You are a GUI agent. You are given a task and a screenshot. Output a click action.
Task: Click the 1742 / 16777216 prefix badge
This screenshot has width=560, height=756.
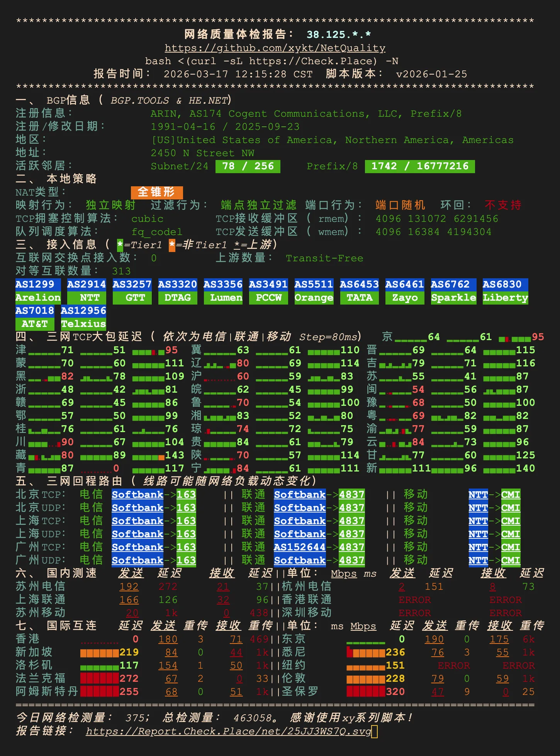point(420,166)
